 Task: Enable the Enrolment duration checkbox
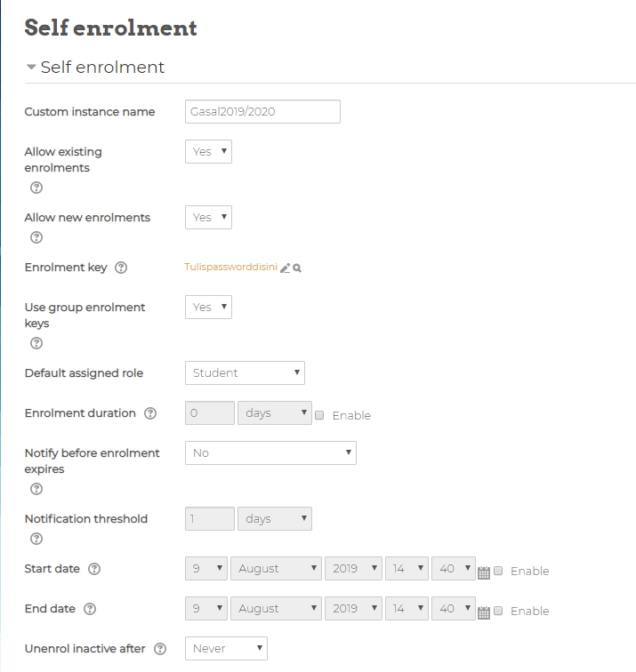(320, 415)
